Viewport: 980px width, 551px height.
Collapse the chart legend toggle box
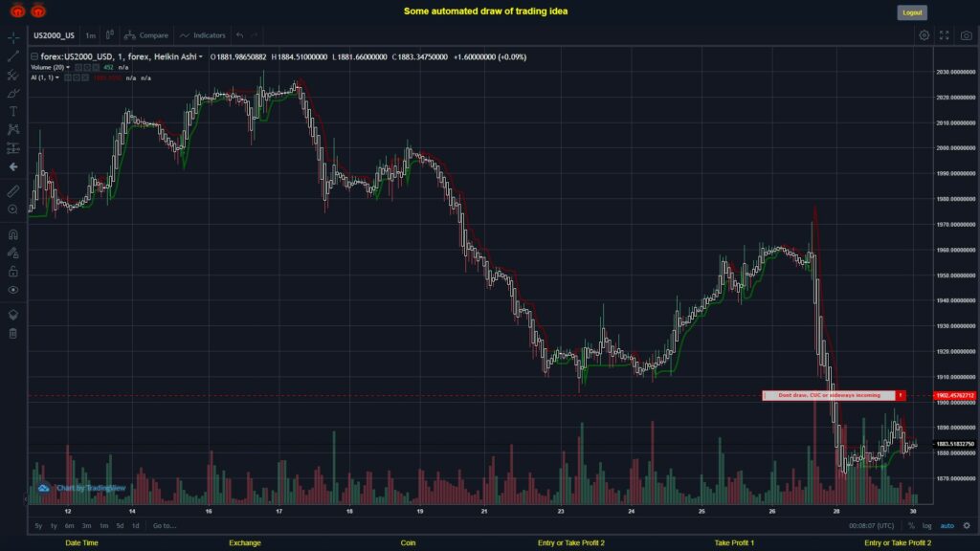34,56
